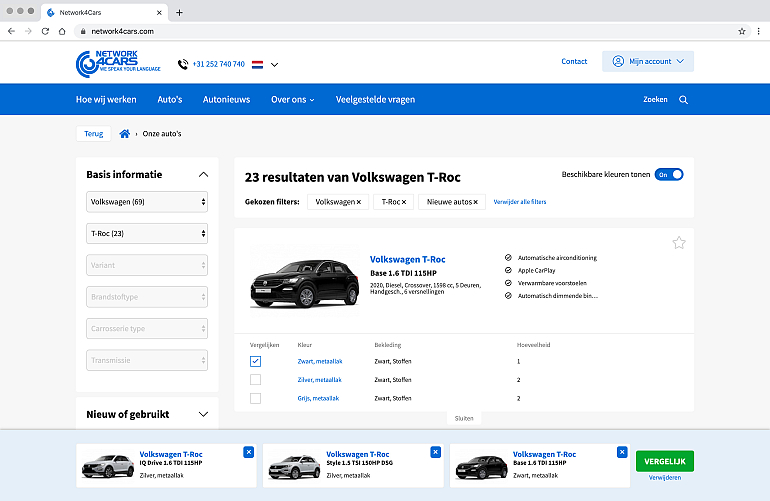Remove the Volkswagen filter chip
This screenshot has width=770, height=501.
point(359,202)
